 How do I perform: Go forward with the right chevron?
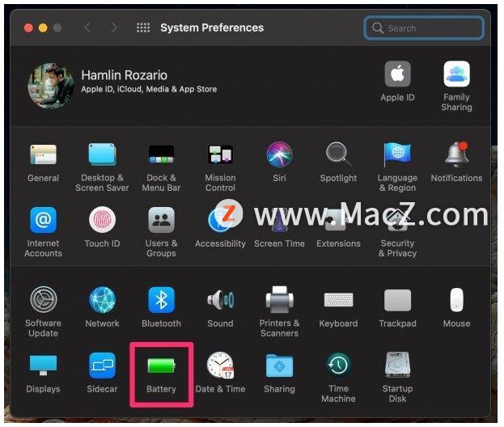[x=113, y=27]
